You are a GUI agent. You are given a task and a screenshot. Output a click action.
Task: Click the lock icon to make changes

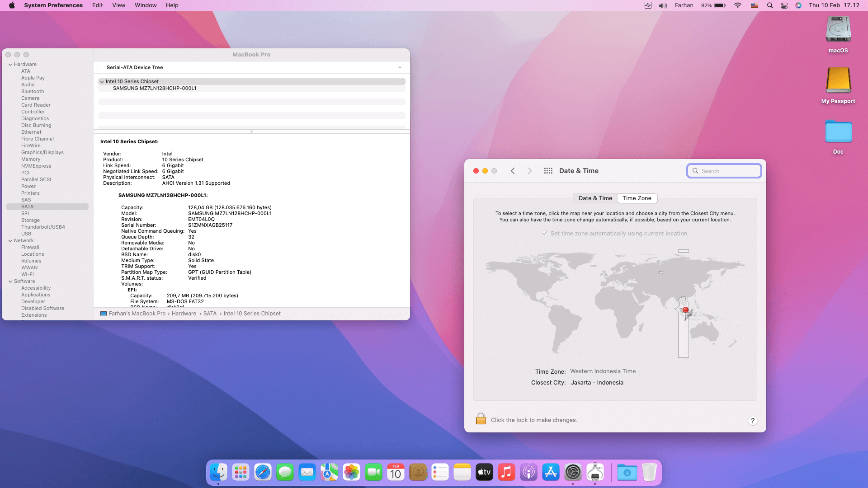(481, 419)
